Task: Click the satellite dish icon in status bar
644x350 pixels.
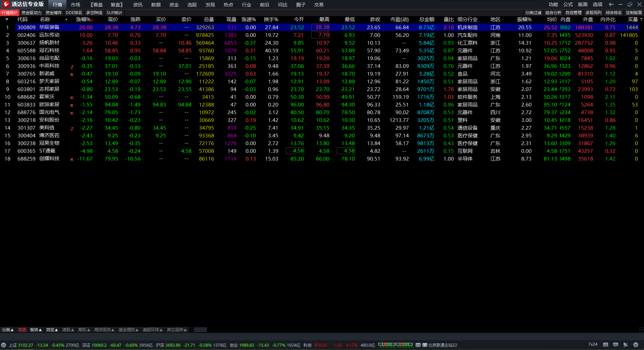Action: [626, 345]
